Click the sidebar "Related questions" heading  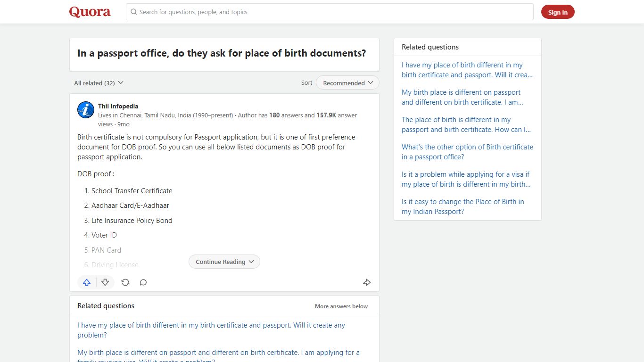tap(430, 47)
